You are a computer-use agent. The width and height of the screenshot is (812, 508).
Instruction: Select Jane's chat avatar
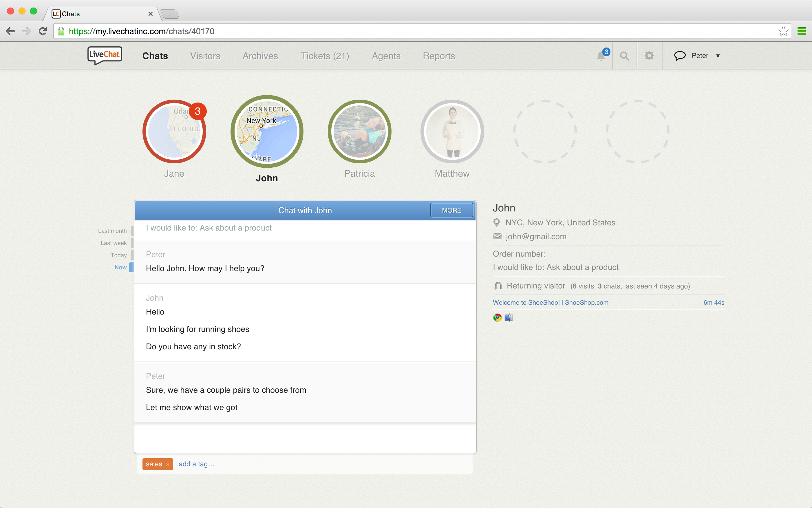[174, 131]
